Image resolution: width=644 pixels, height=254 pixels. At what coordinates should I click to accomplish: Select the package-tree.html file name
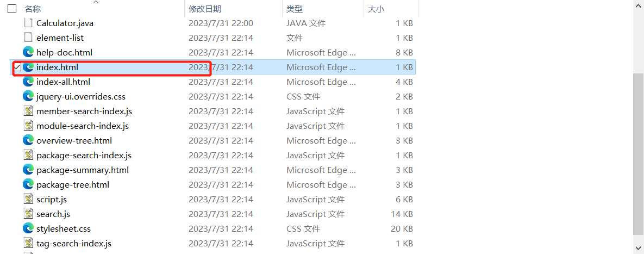tap(73, 185)
